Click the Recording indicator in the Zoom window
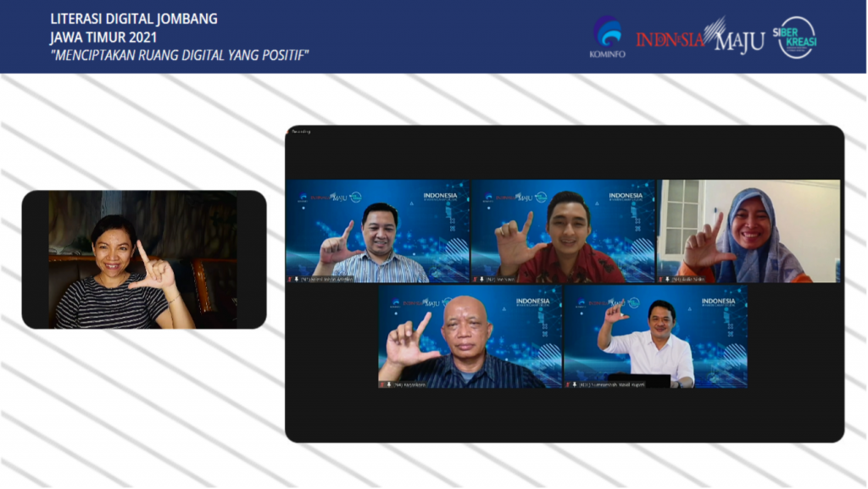Screen dimensions: 868x489 [x=299, y=131]
